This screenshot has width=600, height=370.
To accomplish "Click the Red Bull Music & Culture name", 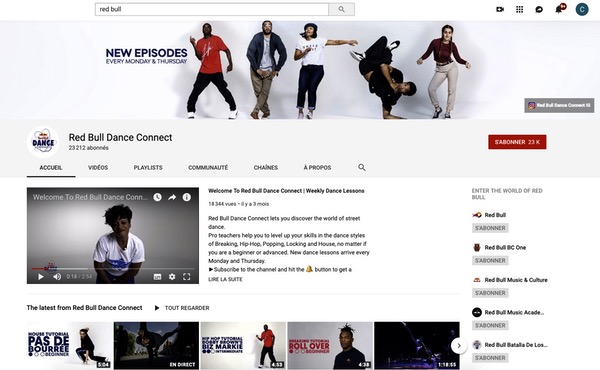I will tap(516, 280).
